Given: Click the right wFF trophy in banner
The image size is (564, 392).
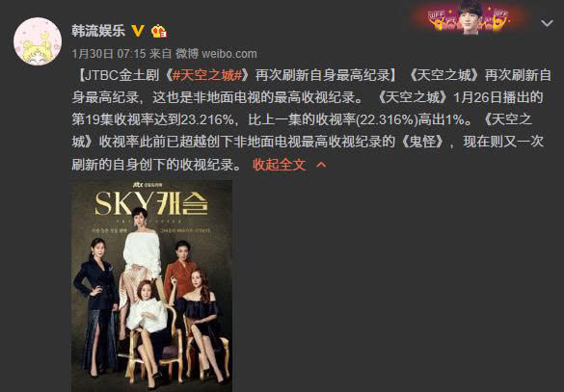Looking at the screenshot, I should (x=500, y=18).
